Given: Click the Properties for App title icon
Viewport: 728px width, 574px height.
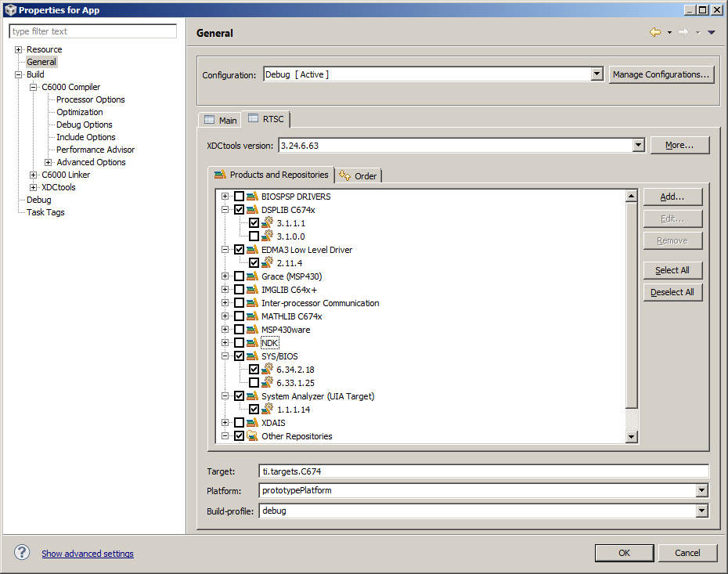Looking at the screenshot, I should pyautogui.click(x=10, y=9).
